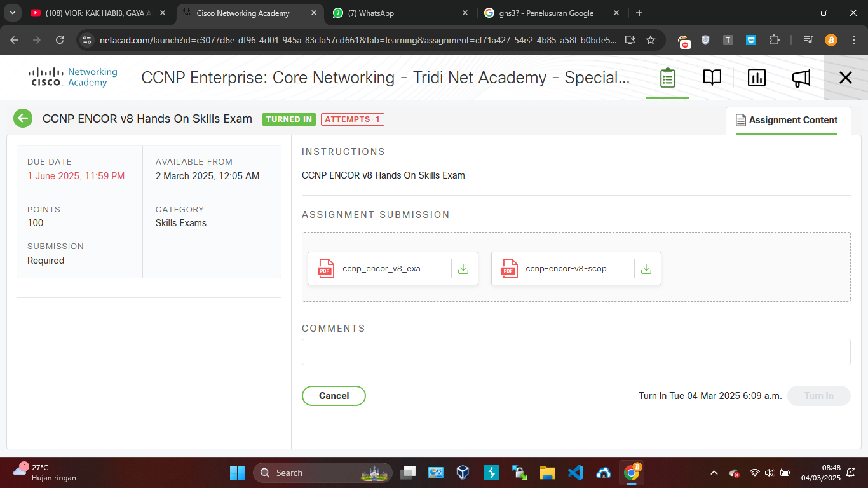Open the announcements megaphone icon
Screen dimensions: 868x488
click(801, 78)
